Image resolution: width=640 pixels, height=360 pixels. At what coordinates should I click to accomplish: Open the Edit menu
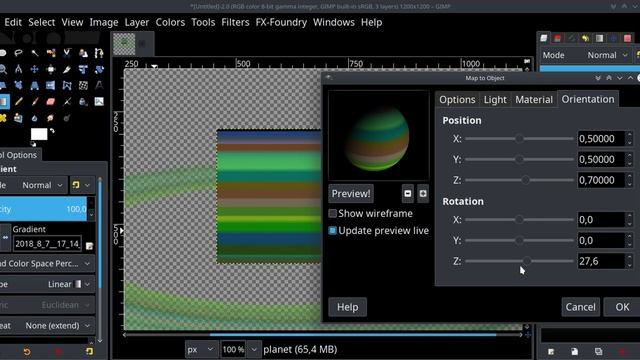click(x=13, y=22)
